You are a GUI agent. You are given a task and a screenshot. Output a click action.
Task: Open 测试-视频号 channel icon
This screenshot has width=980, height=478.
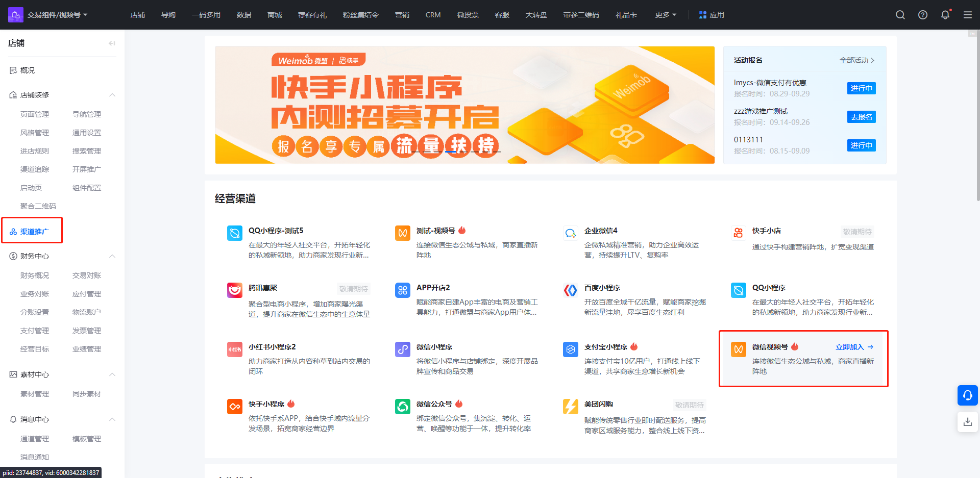tap(403, 233)
